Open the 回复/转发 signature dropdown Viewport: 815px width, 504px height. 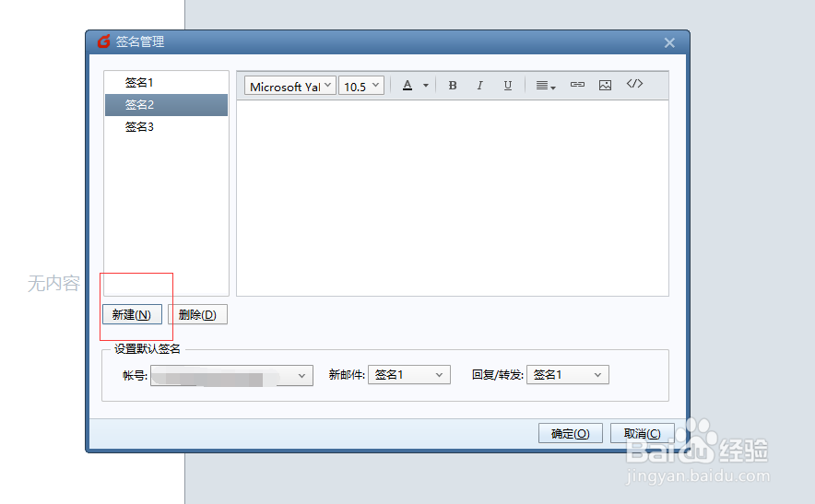point(568,375)
